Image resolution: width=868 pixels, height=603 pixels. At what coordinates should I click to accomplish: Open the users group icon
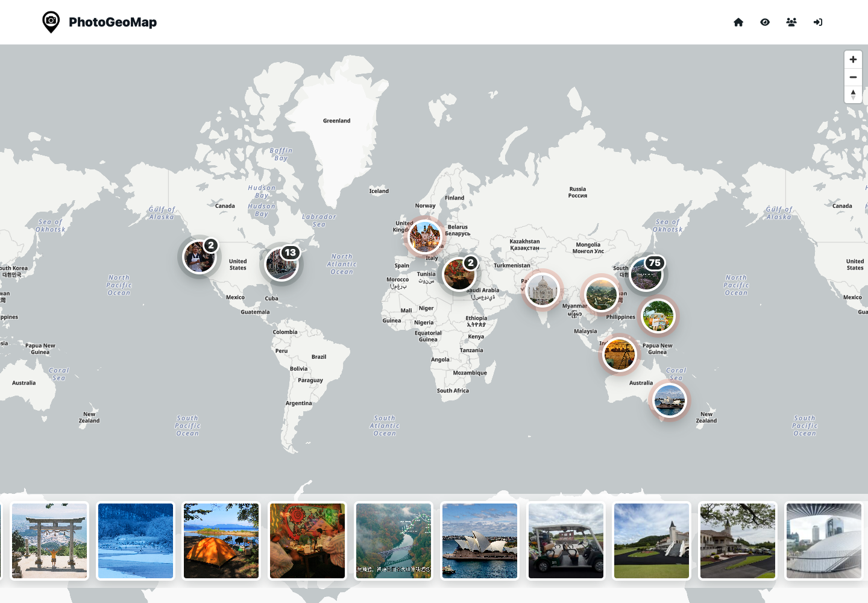coord(791,22)
